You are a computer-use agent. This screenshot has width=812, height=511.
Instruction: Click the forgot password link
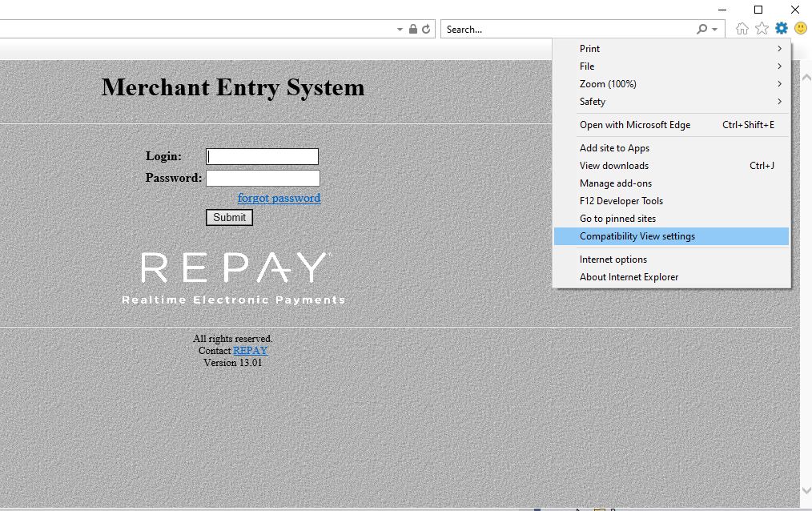tap(279, 198)
